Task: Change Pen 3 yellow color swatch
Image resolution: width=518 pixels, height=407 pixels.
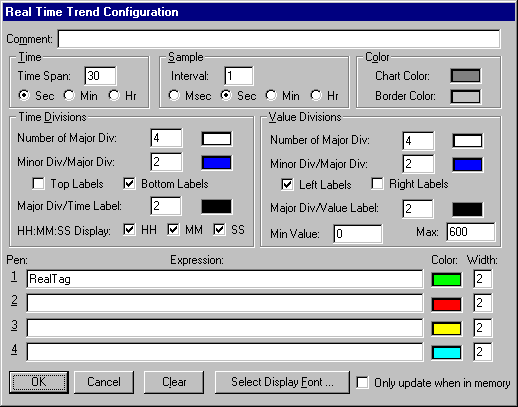Action: coord(447,329)
